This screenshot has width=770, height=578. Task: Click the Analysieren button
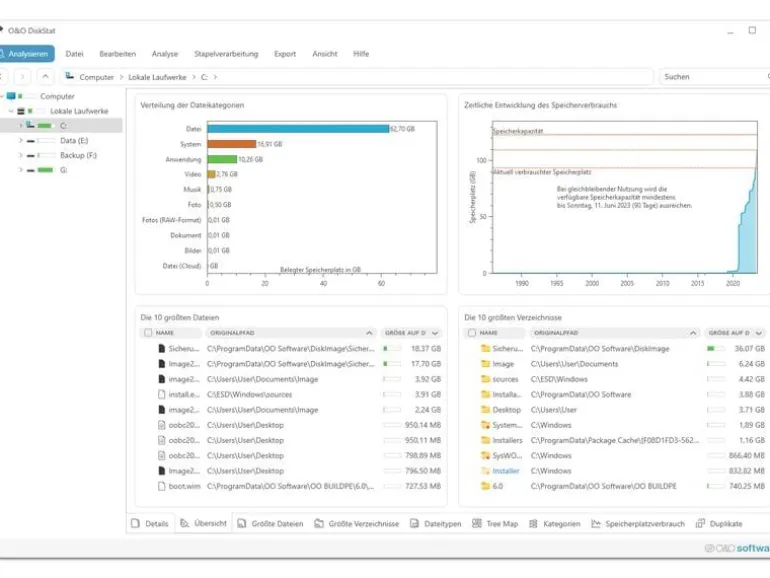coord(26,54)
